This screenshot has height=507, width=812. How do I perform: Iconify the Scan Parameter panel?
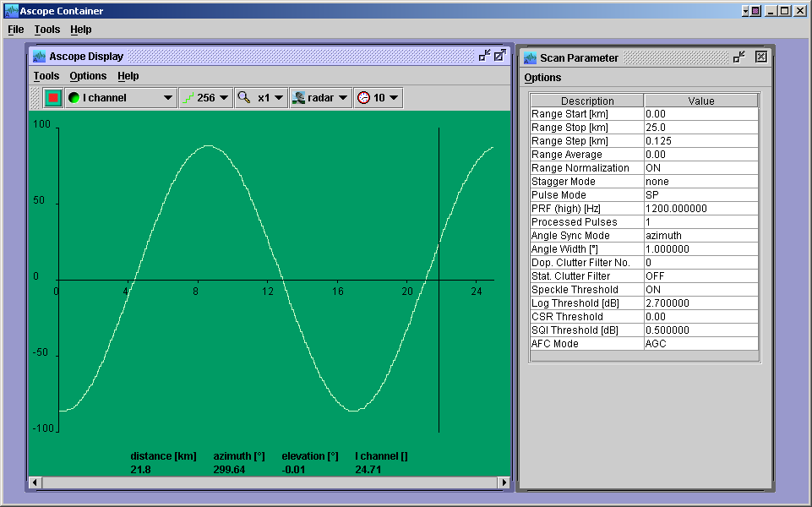click(739, 57)
